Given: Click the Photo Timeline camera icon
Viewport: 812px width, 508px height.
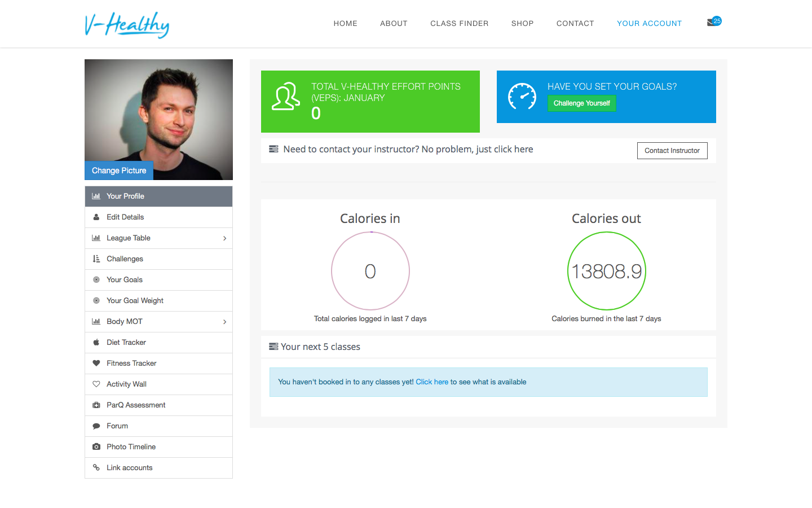Looking at the screenshot, I should [x=96, y=447].
